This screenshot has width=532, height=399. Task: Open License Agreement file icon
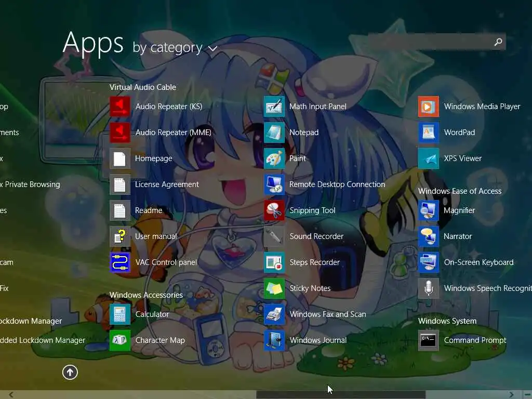[x=120, y=184]
